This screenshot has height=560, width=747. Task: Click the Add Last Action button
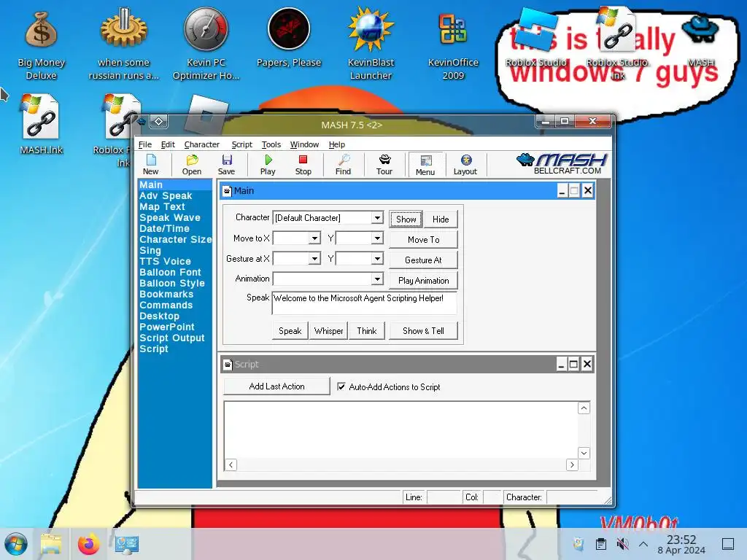click(x=276, y=386)
